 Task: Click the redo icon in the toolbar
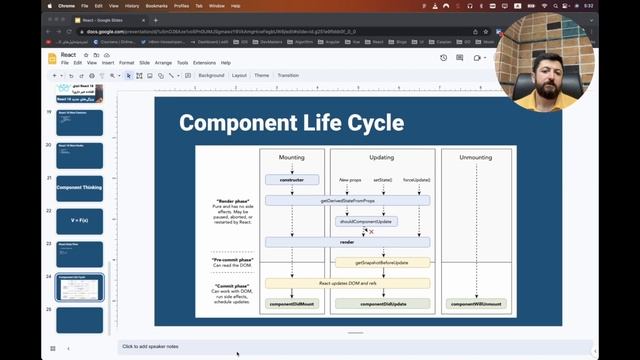[81, 76]
